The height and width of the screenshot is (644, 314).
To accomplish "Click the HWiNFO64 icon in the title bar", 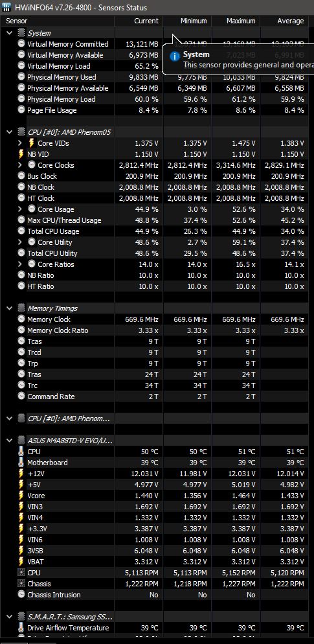I will click(x=6, y=7).
